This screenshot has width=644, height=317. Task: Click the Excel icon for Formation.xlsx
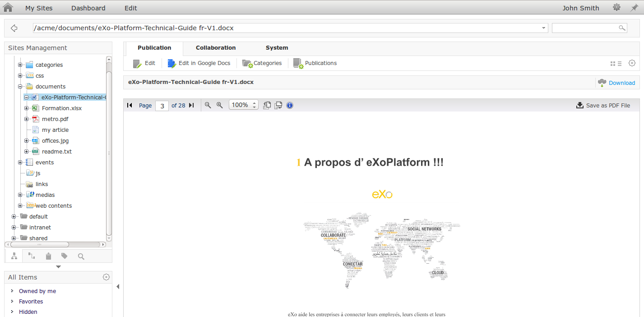35,108
